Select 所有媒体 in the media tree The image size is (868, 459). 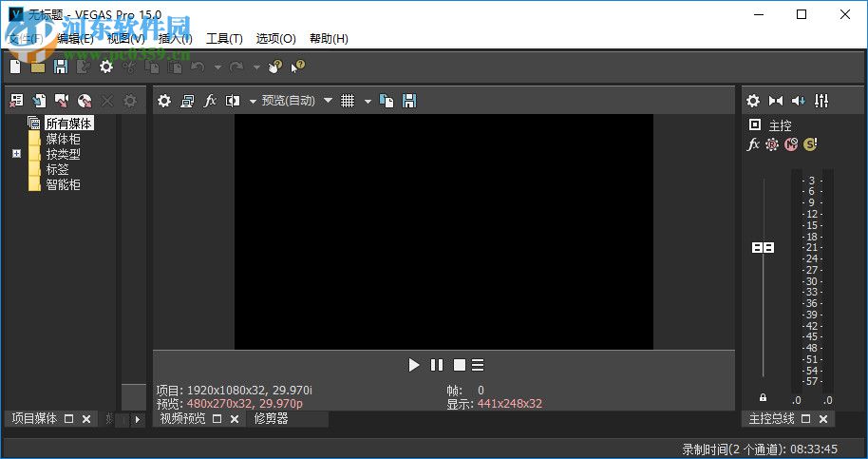point(68,123)
